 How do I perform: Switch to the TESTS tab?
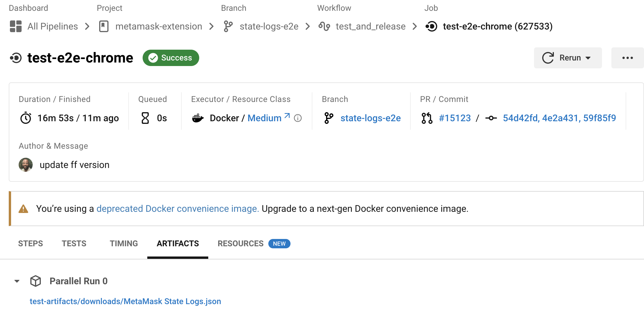pyautogui.click(x=74, y=244)
